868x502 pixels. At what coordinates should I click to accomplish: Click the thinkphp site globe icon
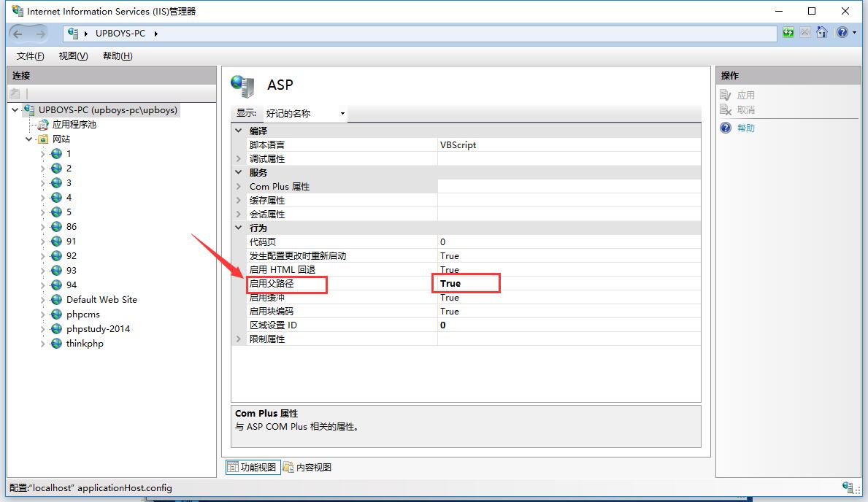[56, 343]
